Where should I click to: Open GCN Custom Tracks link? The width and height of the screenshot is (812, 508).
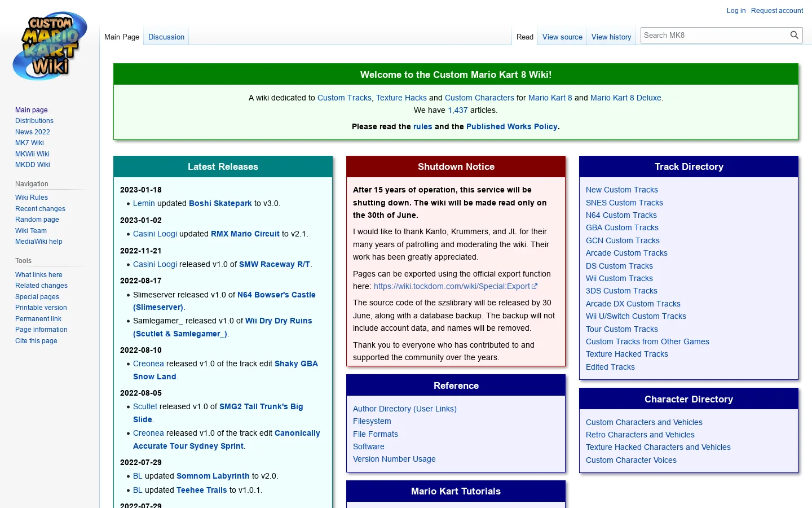(623, 240)
